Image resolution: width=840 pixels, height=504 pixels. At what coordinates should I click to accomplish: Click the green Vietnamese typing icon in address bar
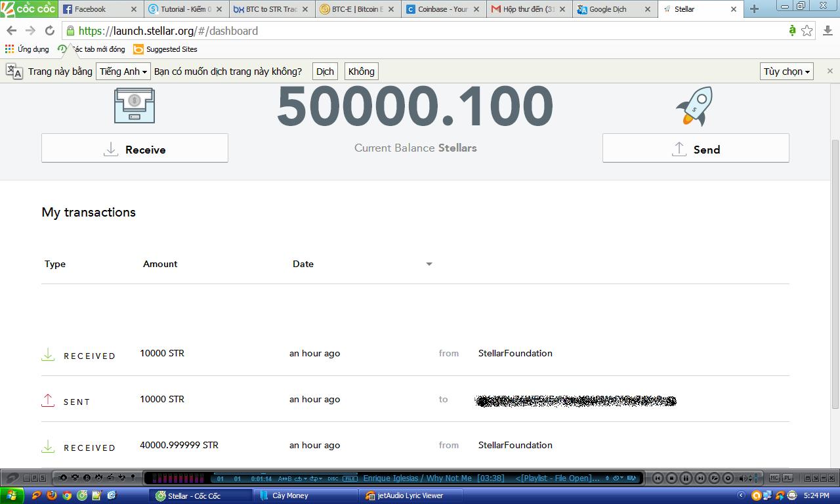click(792, 30)
